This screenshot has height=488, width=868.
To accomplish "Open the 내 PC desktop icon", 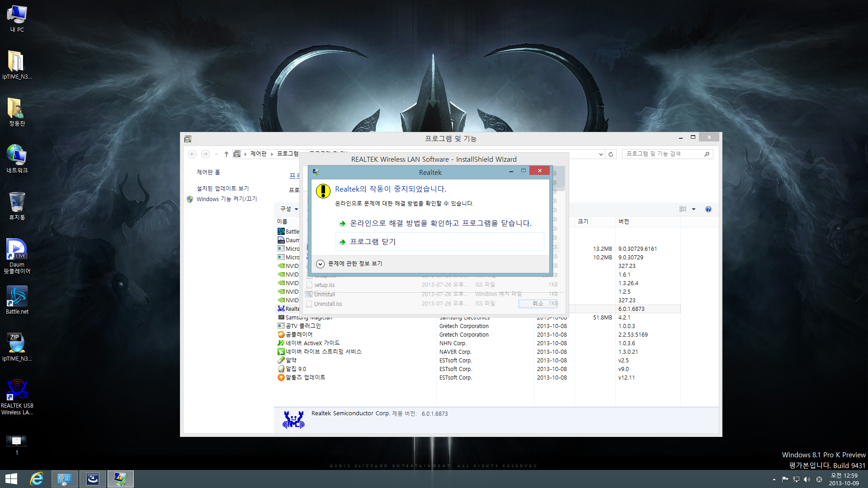I will [x=17, y=19].
